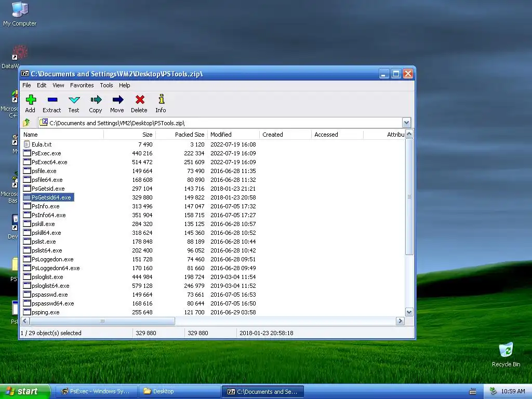Click the psfile.exe file icon
Screen dimensions: 532x399
coord(27,170)
